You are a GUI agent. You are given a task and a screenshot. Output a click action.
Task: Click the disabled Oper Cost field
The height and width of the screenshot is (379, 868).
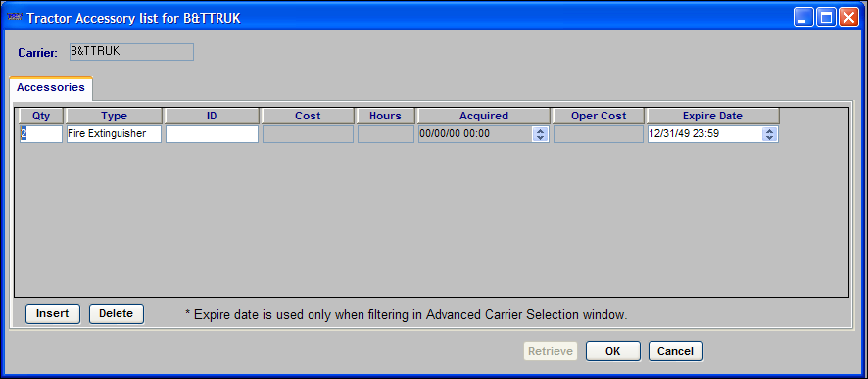coord(599,134)
